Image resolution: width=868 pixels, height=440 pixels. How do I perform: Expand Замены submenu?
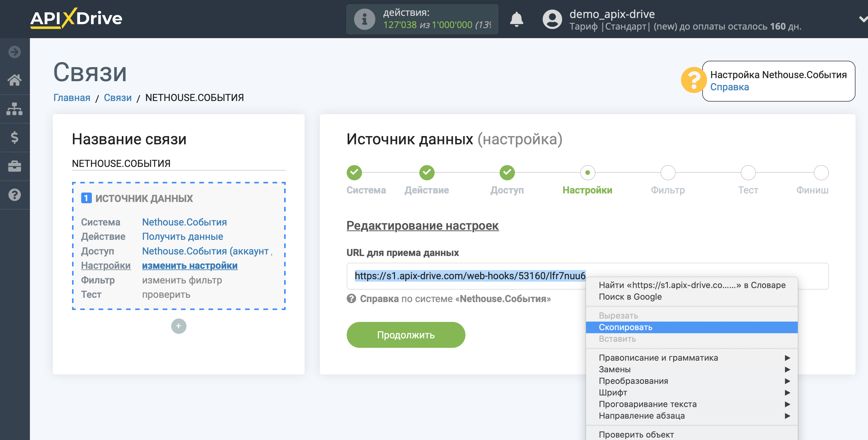click(692, 369)
